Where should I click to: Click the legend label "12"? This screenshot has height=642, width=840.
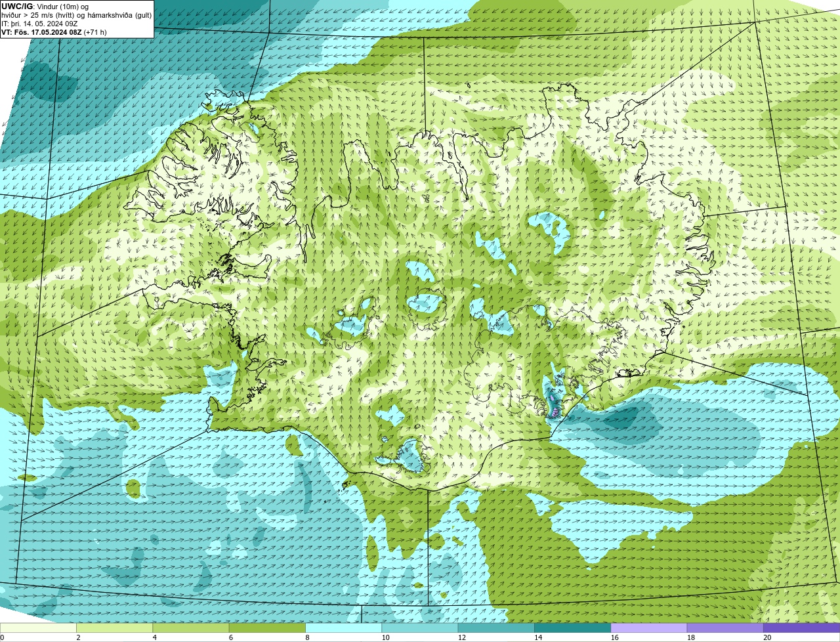(461, 637)
